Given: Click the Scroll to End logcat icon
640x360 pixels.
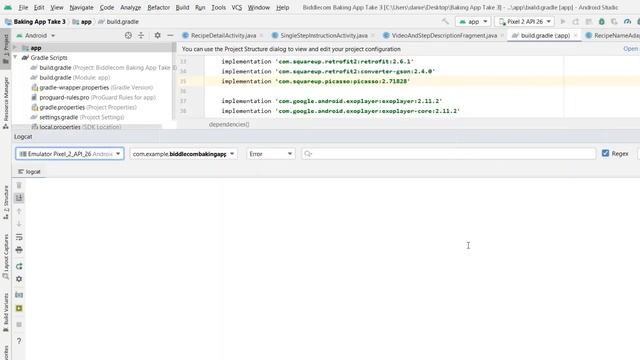Looking at the screenshot, I should tap(19, 198).
